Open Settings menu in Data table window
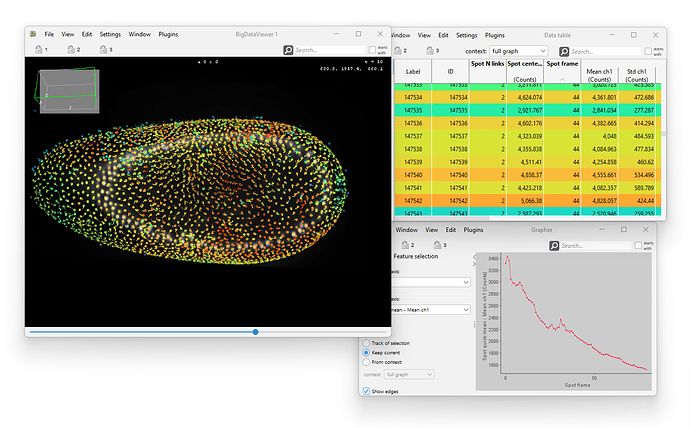This screenshot has width=690, height=428. [466, 35]
